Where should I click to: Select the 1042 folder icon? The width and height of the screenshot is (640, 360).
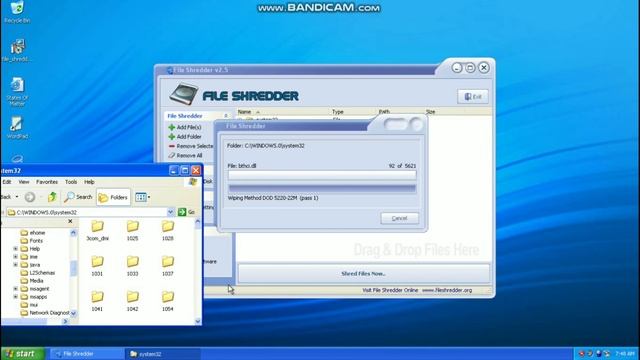[133, 301]
